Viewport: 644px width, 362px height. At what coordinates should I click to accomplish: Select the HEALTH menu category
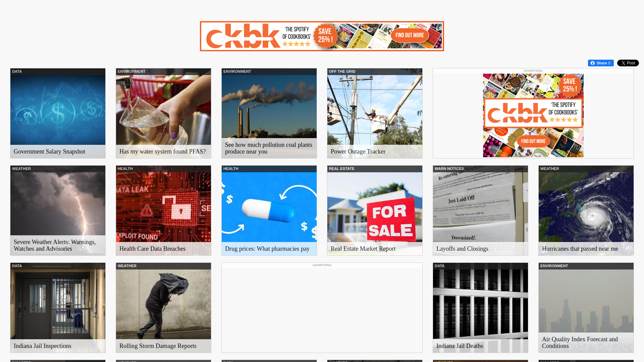125,168
